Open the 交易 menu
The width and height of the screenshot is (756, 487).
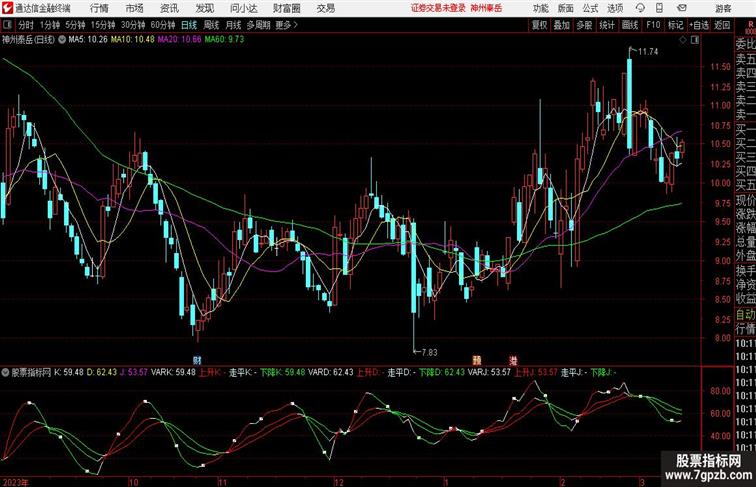[325, 8]
